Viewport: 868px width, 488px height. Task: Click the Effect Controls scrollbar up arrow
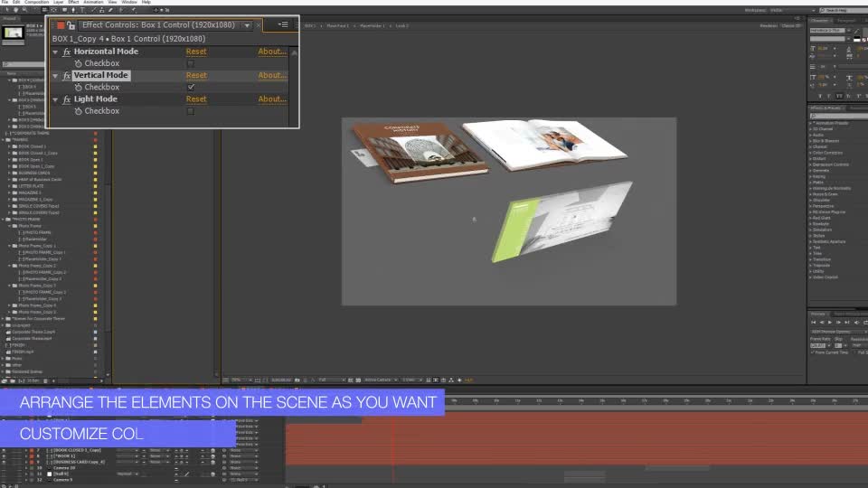pos(295,52)
